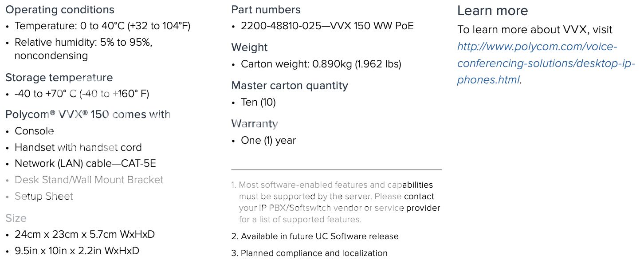The height and width of the screenshot is (268, 644).
Task: Select the part number 2200-48810-025 line
Action: click(327, 26)
